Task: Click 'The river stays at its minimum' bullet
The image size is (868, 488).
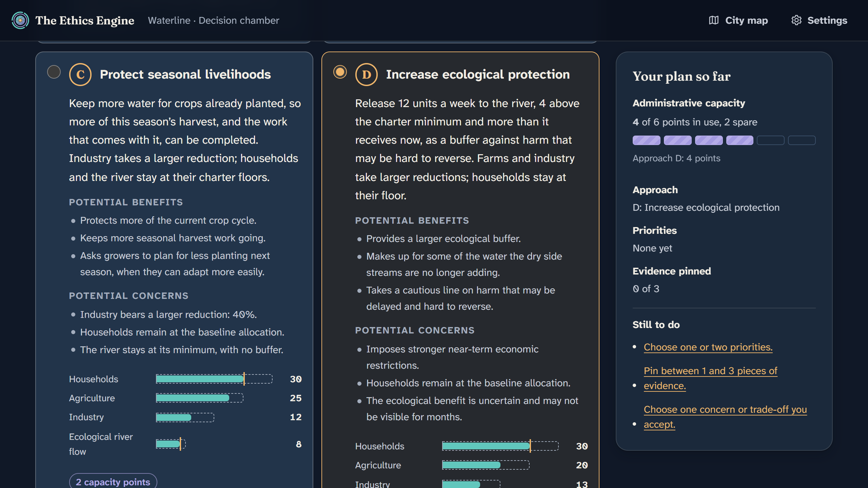Action: (x=182, y=350)
